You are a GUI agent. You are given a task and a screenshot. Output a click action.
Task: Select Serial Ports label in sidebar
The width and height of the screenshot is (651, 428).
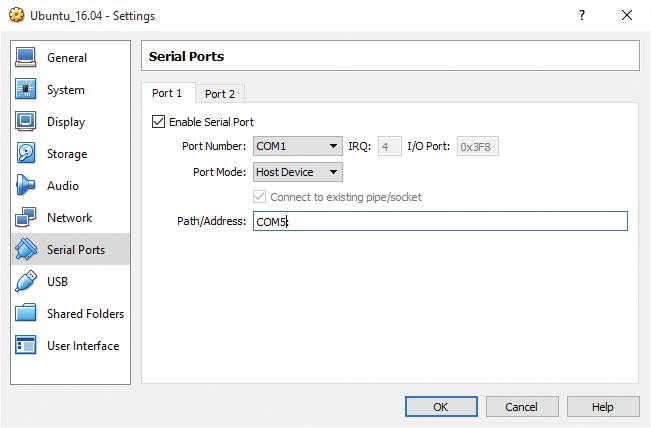point(76,249)
